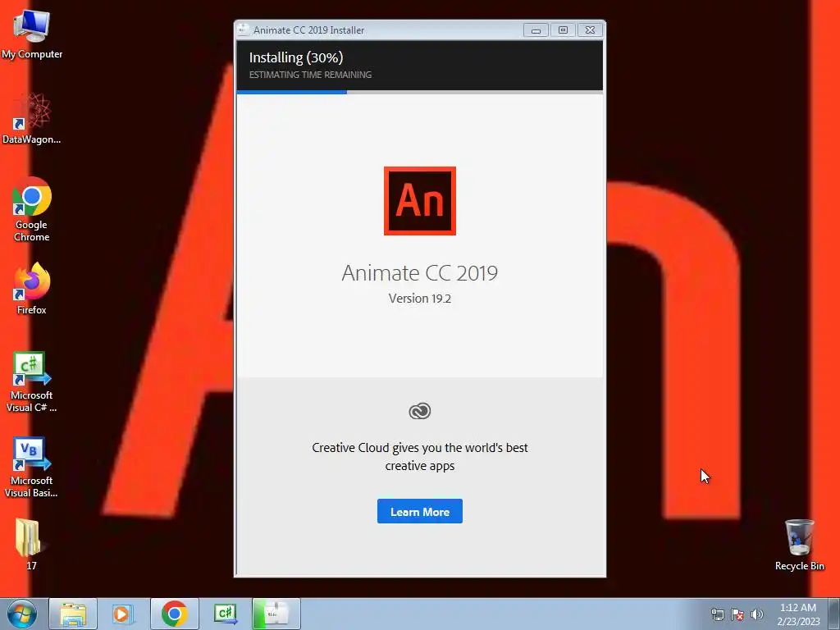This screenshot has height=630, width=840.
Task: Close the Animate CC 2019 Installer window
Action: 590,30
